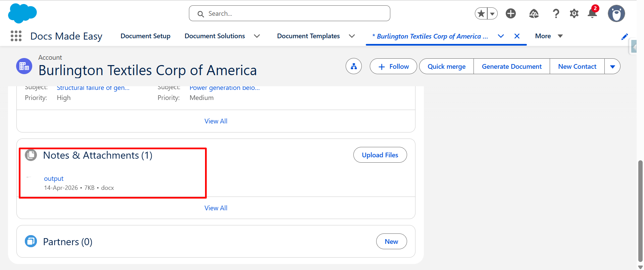The height and width of the screenshot is (270, 644).
Task: Select the Burlington Textiles Corp tab
Action: (x=430, y=36)
